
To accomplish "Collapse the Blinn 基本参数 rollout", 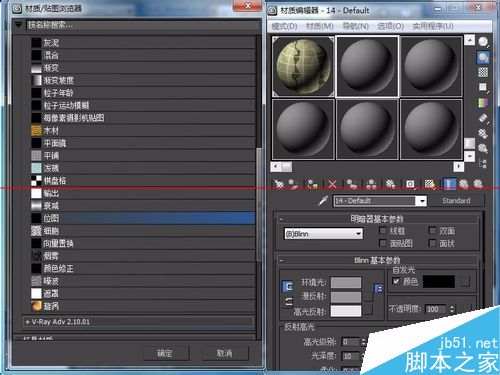I will click(x=281, y=260).
